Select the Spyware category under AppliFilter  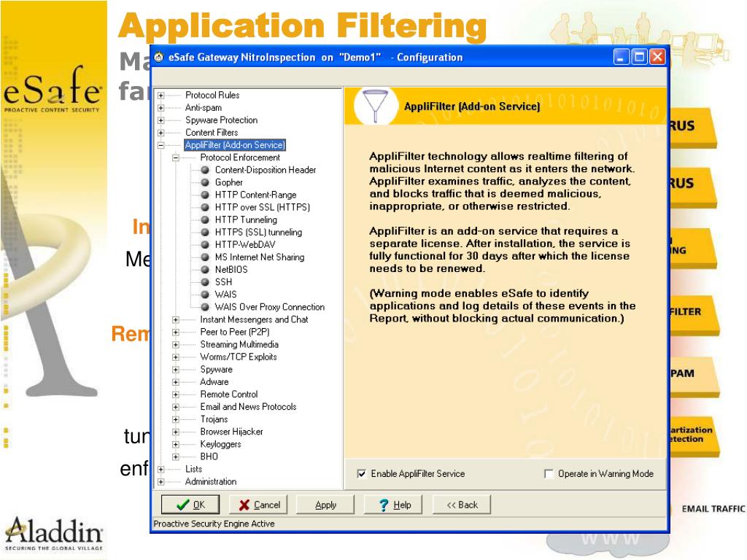point(216,370)
